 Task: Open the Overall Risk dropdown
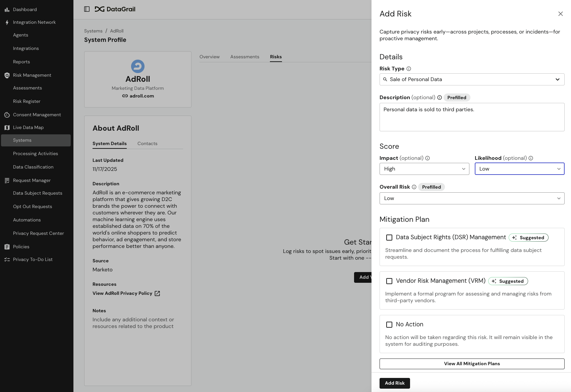pos(472,198)
